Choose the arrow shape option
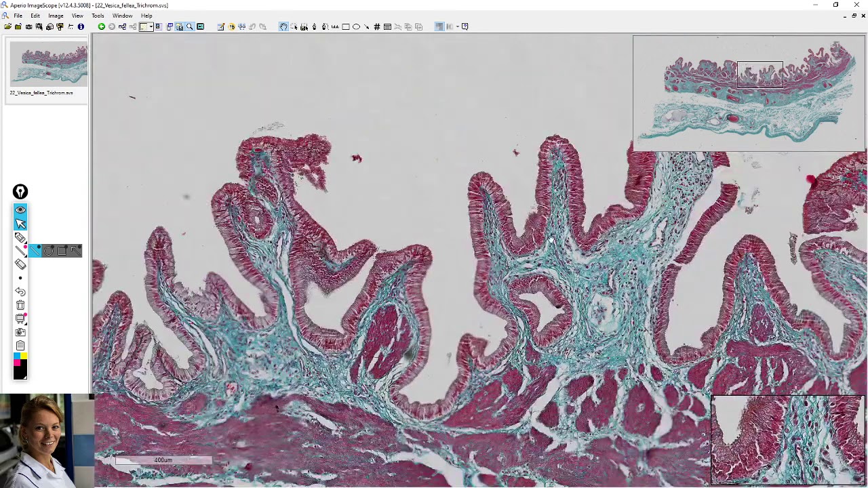Screen dimensions: 868x488 pyautogui.click(x=75, y=251)
